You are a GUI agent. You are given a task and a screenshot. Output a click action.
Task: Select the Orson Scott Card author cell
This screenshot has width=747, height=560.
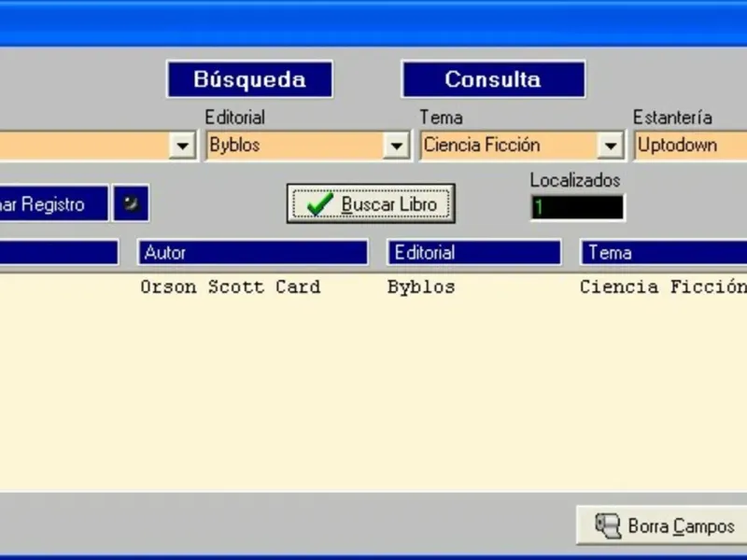(x=231, y=287)
